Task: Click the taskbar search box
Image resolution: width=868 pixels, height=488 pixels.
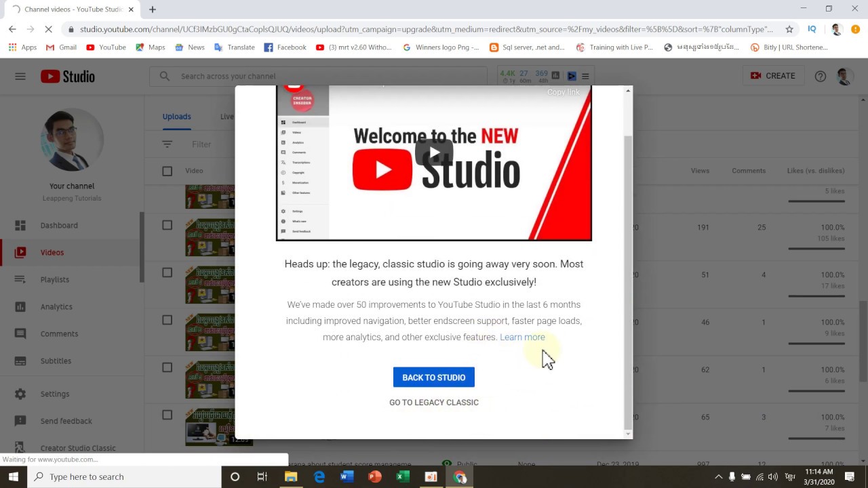Action: pyautogui.click(x=124, y=476)
